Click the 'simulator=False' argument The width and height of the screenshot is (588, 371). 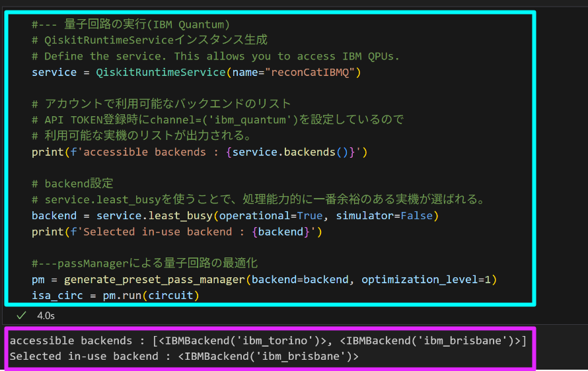coord(384,215)
